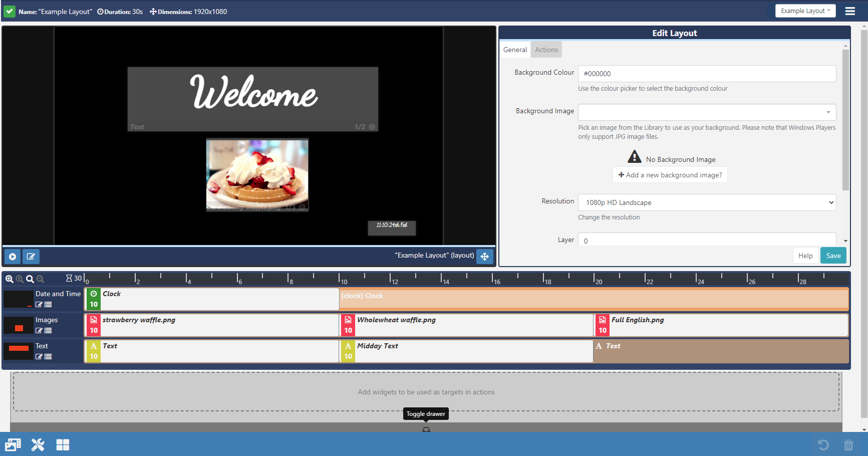Image resolution: width=868 pixels, height=456 pixels.
Task: Open the Example Layout dropdown at top right
Action: (x=805, y=11)
